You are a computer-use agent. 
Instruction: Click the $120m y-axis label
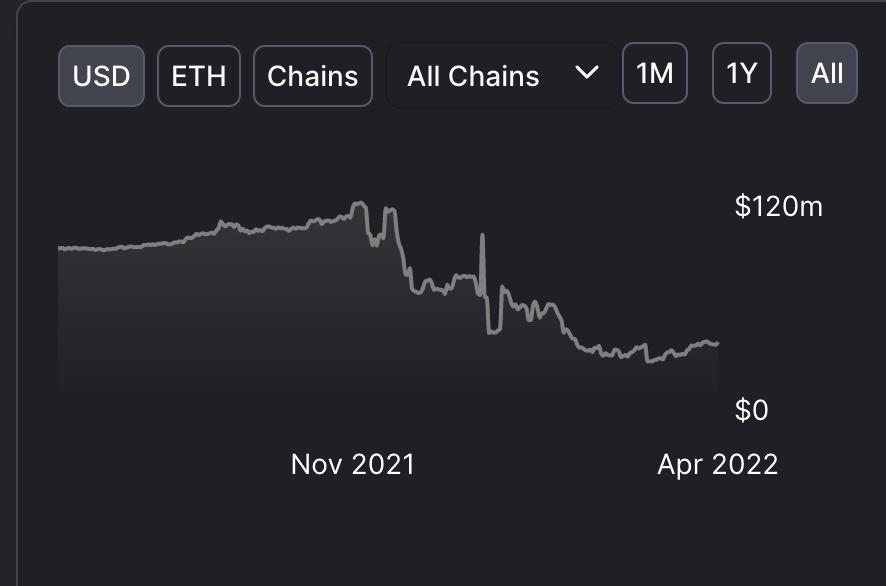778,207
